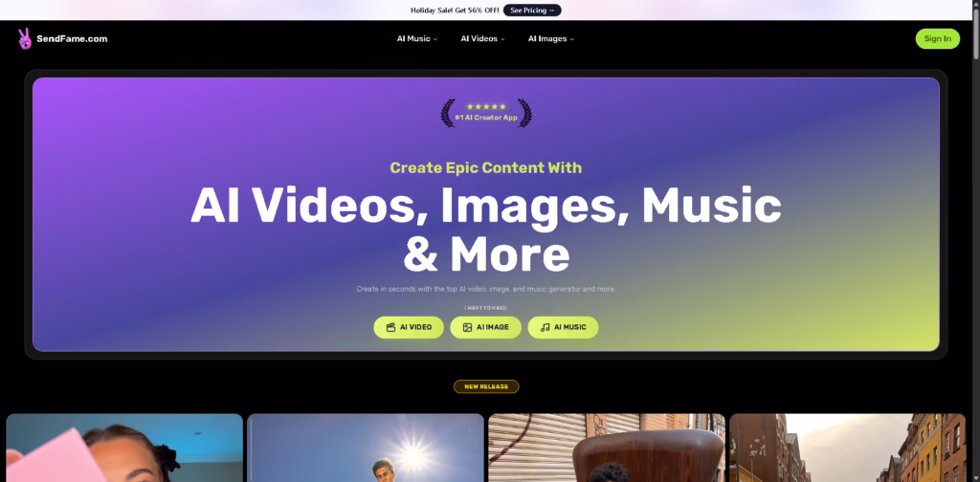
Task: Open the thumbnail with the bright sun
Action: [366, 448]
